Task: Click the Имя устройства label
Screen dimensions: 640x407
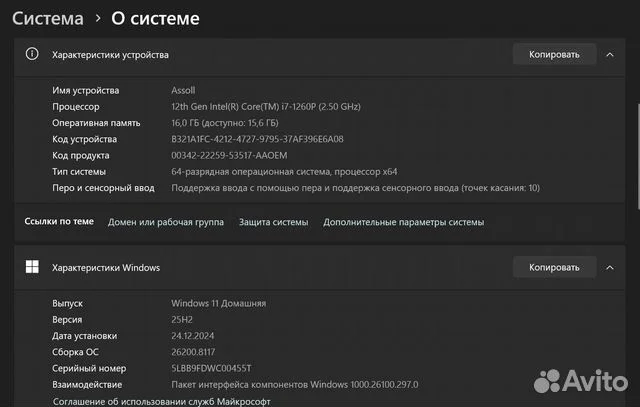Action: click(86, 90)
